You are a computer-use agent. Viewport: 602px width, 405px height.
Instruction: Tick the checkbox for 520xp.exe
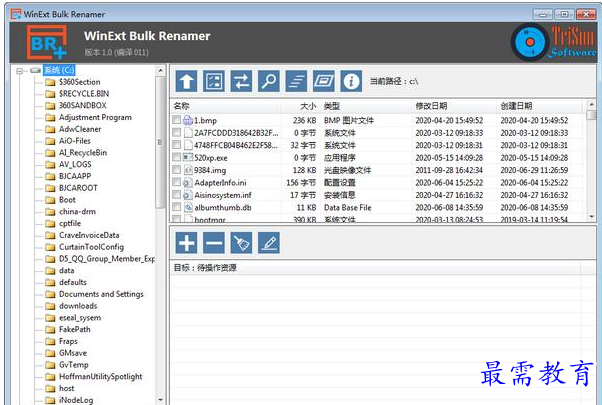(x=176, y=157)
